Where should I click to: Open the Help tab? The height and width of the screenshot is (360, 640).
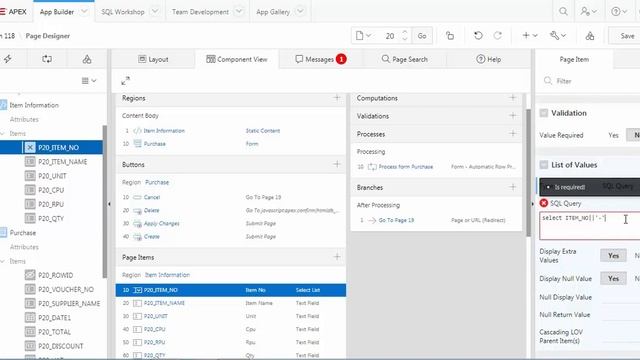point(489,59)
